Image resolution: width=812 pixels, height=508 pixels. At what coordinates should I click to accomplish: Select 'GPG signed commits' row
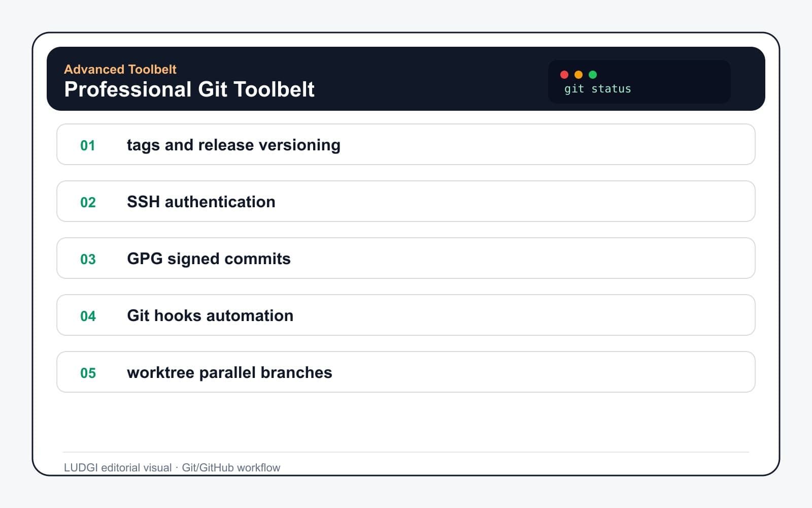(x=406, y=258)
